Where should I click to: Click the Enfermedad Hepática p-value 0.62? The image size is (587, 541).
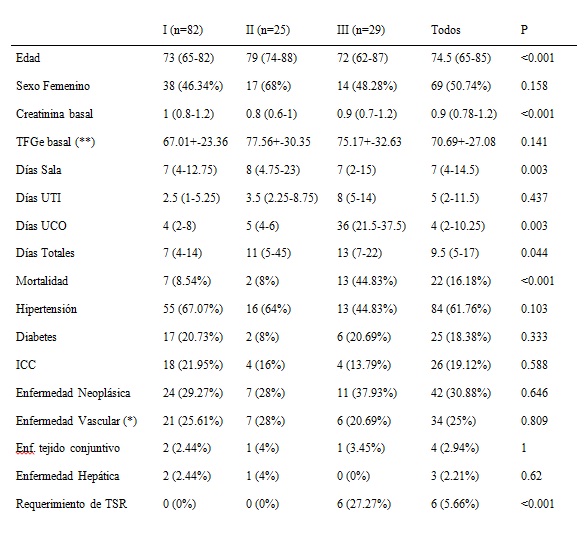(531, 476)
